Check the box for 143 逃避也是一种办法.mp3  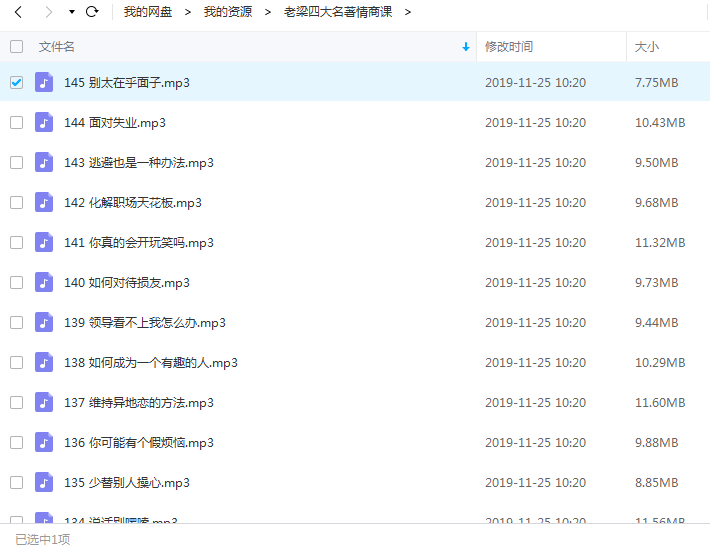pos(16,162)
